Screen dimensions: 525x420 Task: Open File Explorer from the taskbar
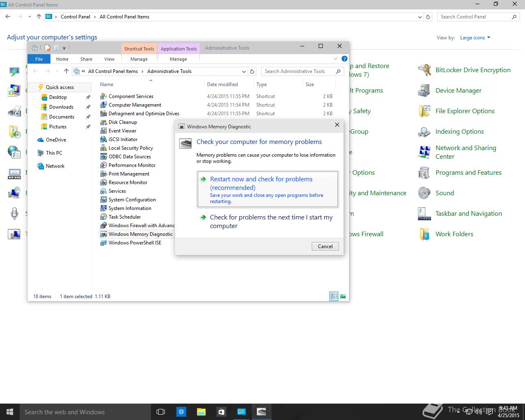(x=201, y=412)
